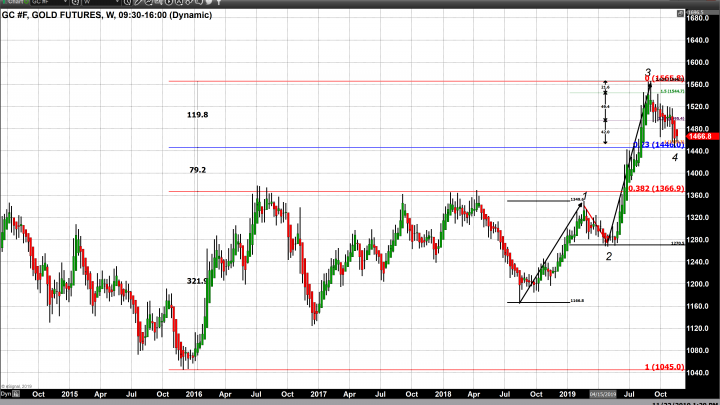
Task: Click the green 0.5 retracement label near 1544
Action: tap(672, 91)
